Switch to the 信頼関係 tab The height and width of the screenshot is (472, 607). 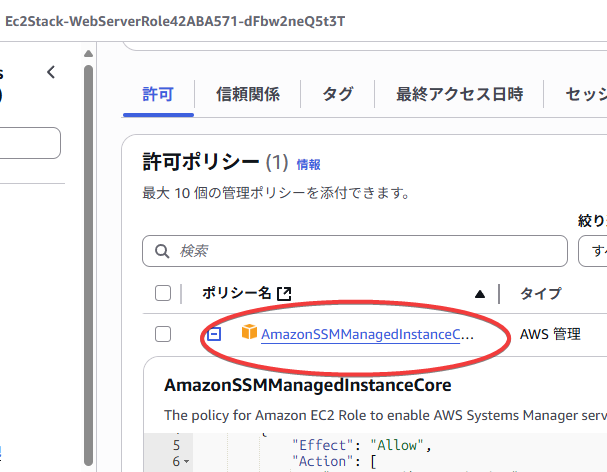coord(248,94)
